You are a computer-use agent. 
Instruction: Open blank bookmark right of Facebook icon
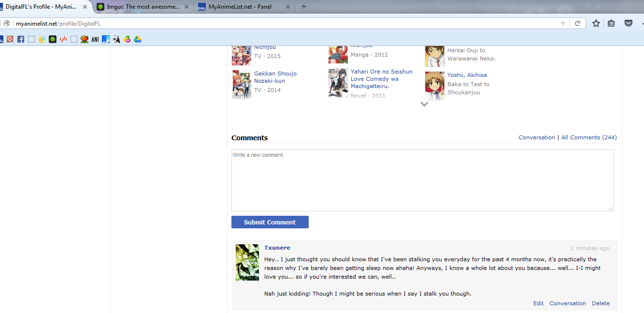click(31, 39)
